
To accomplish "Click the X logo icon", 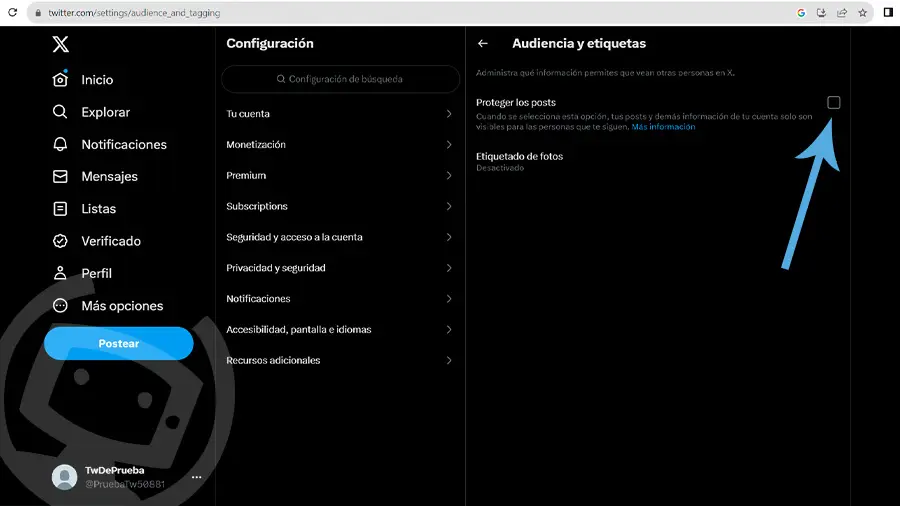I will pos(60,44).
